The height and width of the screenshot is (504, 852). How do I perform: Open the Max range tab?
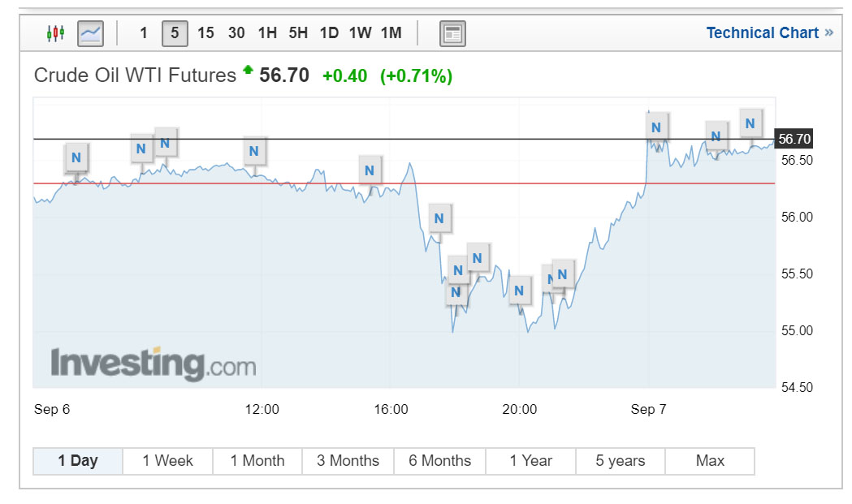pyautogui.click(x=710, y=461)
